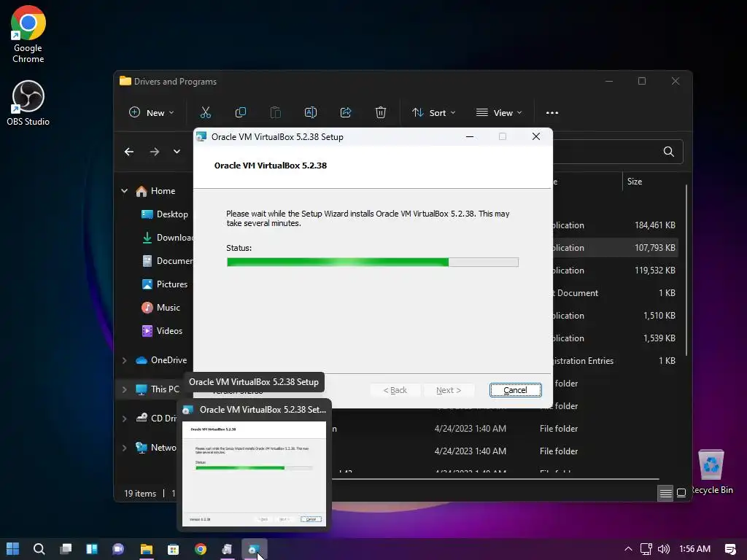Expand the CD Drive tree node
This screenshot has height=560, width=747.
(x=124, y=419)
